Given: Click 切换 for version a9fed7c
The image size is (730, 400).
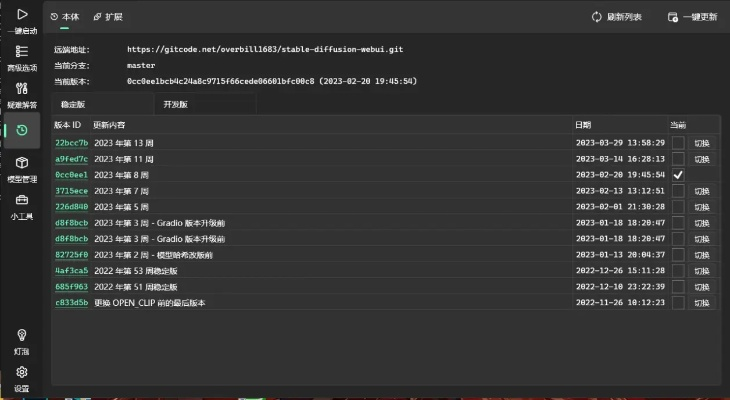Looking at the screenshot, I should [x=702, y=159].
